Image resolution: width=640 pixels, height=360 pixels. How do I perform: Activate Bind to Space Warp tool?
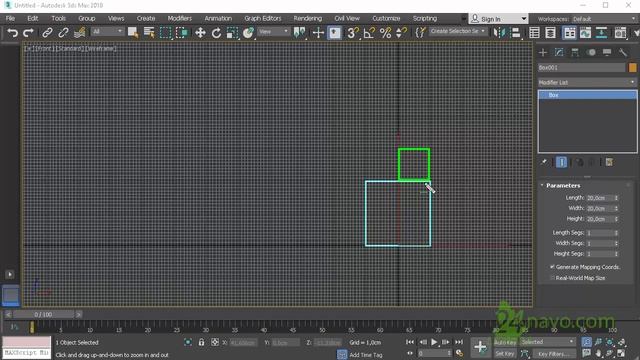(x=79, y=33)
